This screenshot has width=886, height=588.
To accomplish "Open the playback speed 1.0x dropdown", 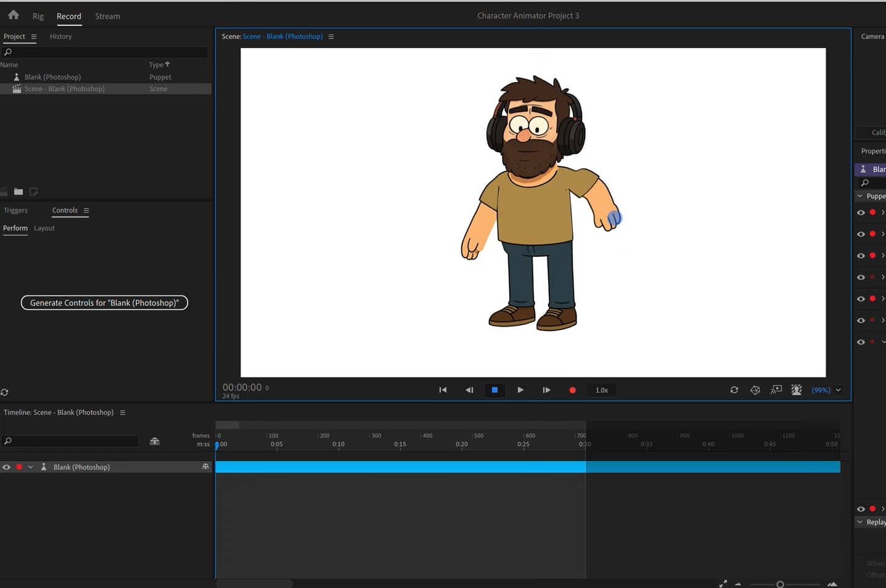I will tap(602, 390).
